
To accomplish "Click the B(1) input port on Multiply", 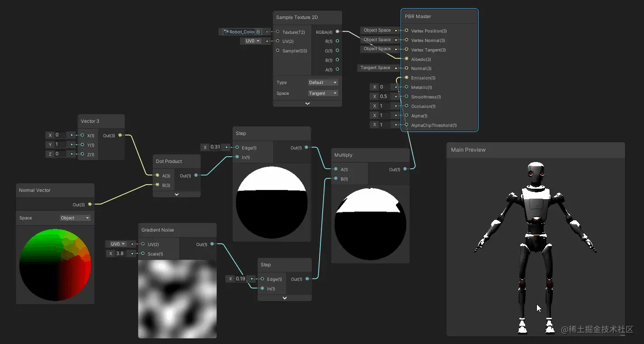I will tap(336, 179).
